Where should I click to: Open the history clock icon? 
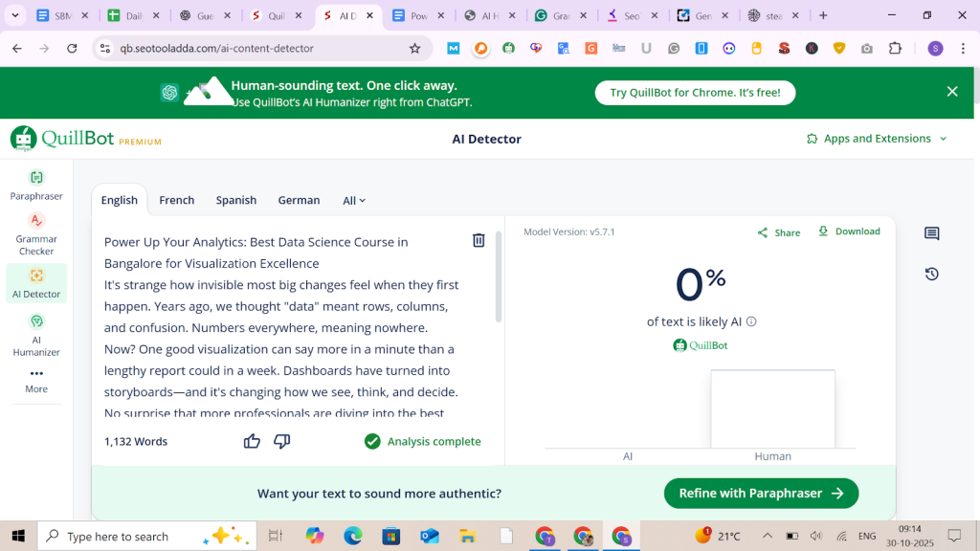(931, 275)
